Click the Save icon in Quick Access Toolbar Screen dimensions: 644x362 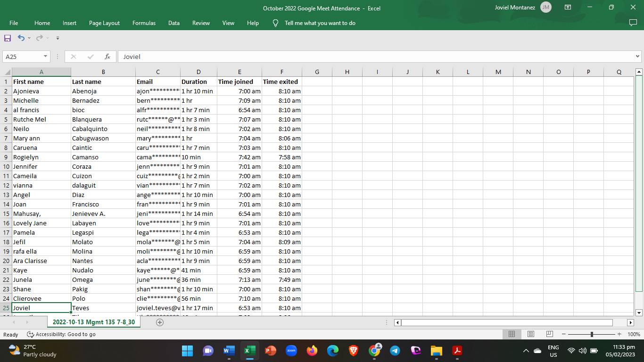pos(8,38)
